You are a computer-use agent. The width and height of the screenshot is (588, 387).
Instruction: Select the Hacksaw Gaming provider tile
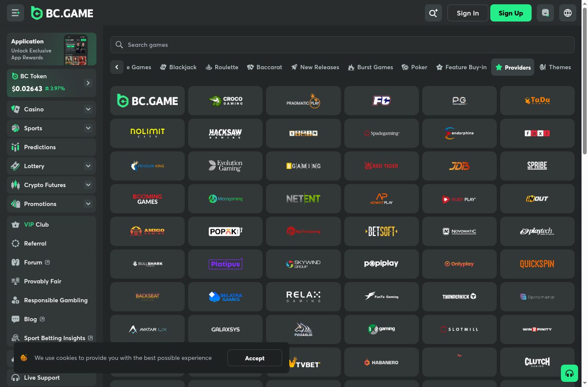pyautogui.click(x=225, y=133)
